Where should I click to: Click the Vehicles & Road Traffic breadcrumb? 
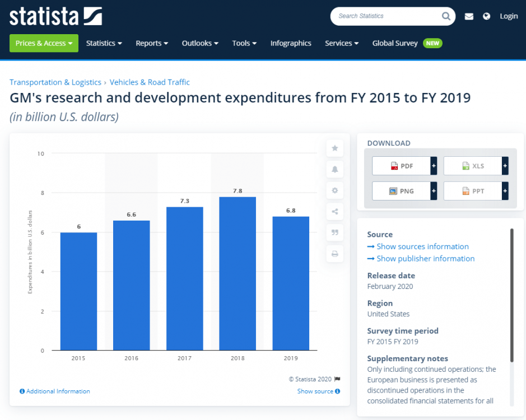tap(150, 82)
